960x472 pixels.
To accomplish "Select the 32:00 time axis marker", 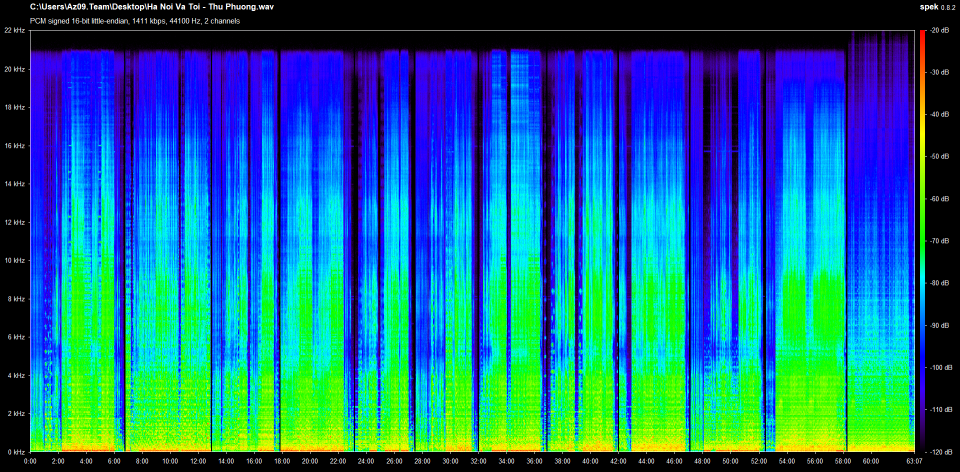I will [479, 462].
